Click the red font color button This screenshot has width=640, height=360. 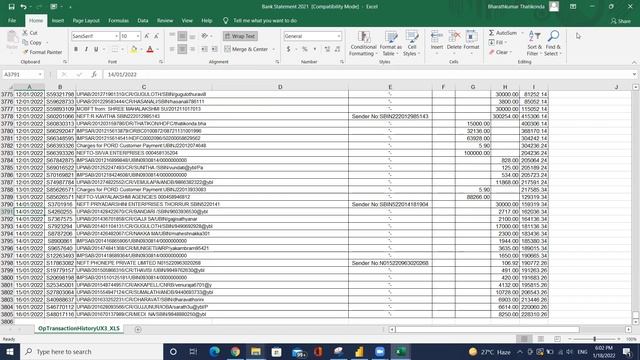point(150,49)
